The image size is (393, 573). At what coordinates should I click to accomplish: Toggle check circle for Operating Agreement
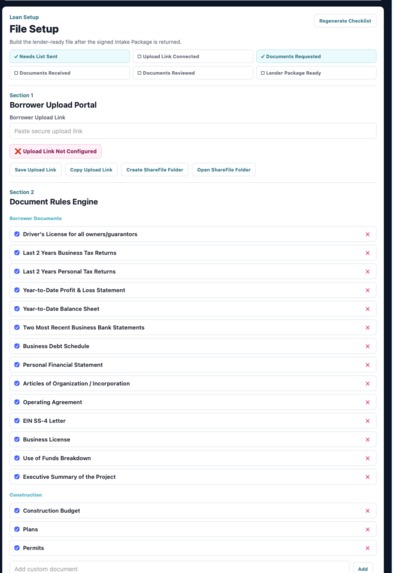pyautogui.click(x=17, y=402)
